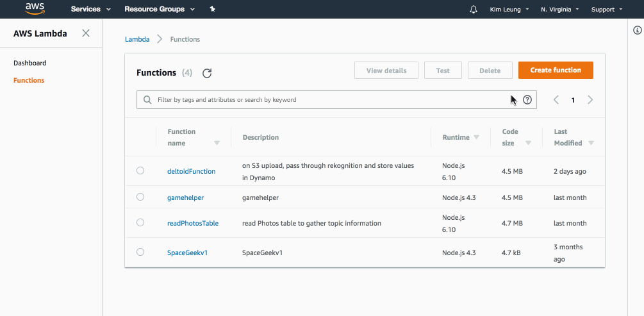Click the Description column header
The height and width of the screenshot is (316, 644).
[x=261, y=137]
